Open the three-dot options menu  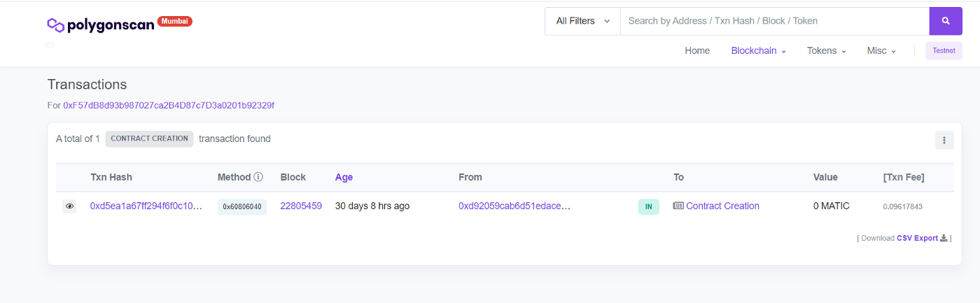[x=944, y=140]
